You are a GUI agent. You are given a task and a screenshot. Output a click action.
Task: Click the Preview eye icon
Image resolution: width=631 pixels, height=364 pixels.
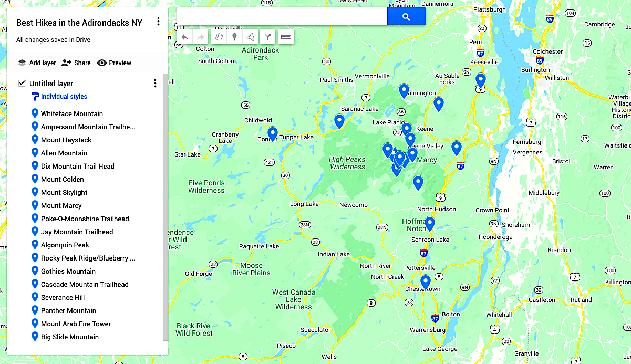tap(101, 63)
